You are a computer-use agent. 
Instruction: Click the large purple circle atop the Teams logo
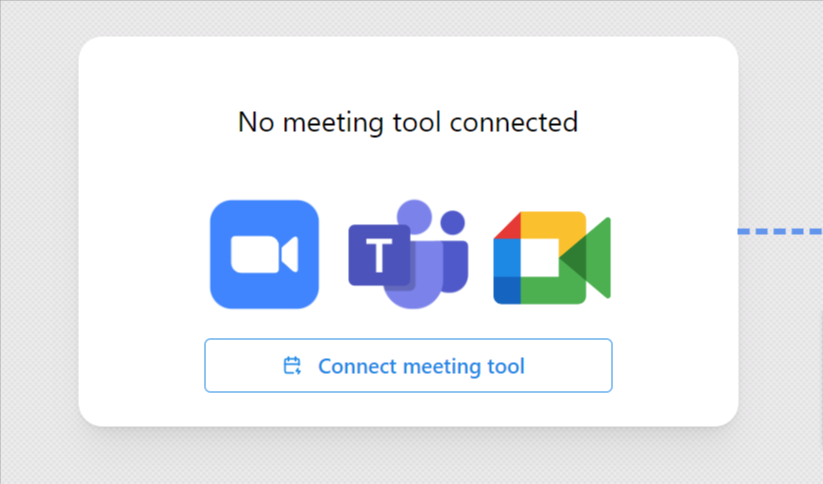413,216
